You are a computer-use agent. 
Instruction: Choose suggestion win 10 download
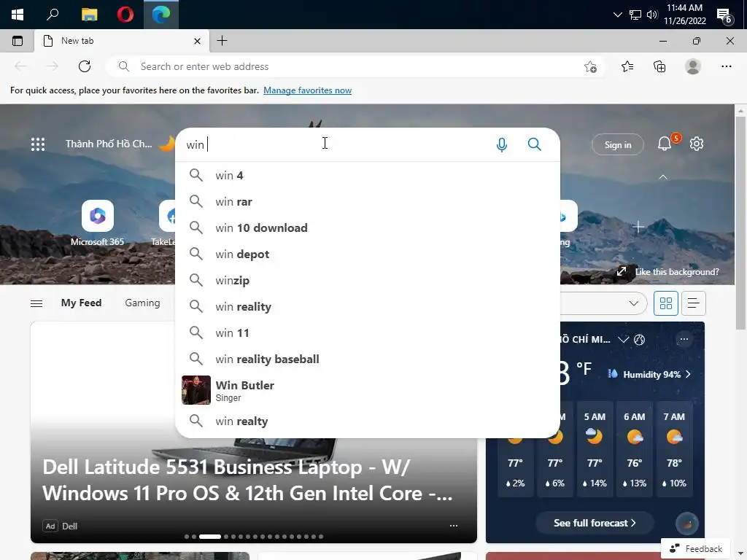pyautogui.click(x=368, y=227)
